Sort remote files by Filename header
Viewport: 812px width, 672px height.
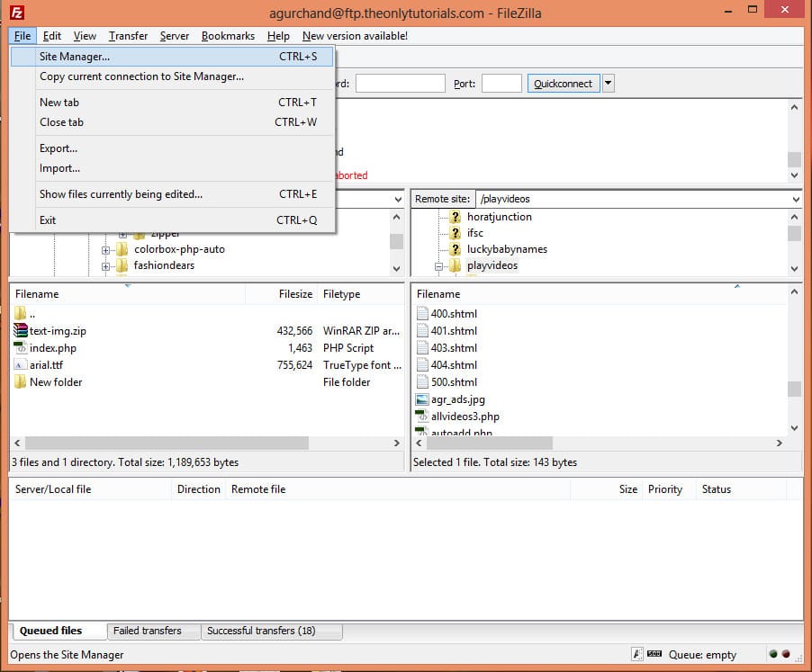[x=600, y=294]
